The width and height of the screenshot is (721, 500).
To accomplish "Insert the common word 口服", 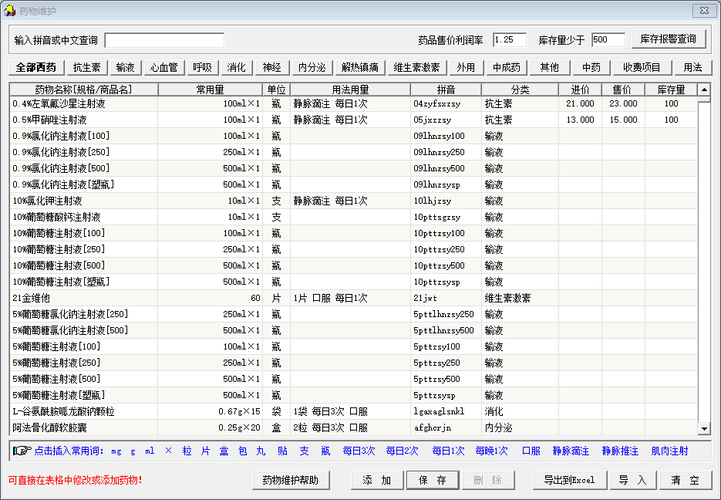I will tap(531, 451).
